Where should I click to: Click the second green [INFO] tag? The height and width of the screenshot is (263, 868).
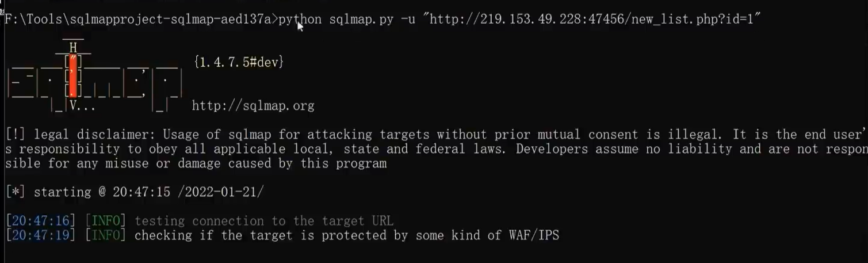(105, 235)
